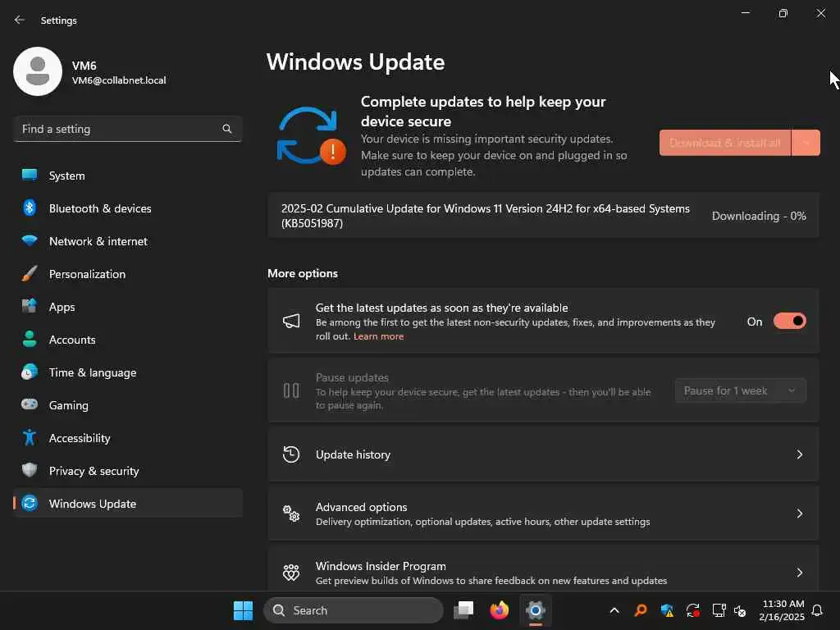This screenshot has width=840, height=630.
Task: Click the Update history clock icon
Action: 291,454
